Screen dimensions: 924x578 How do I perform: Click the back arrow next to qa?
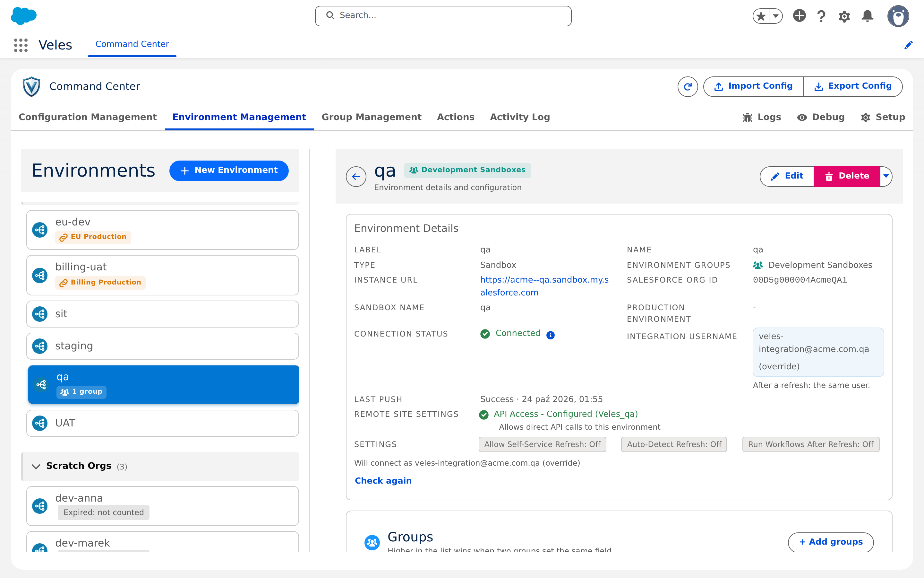[356, 177]
